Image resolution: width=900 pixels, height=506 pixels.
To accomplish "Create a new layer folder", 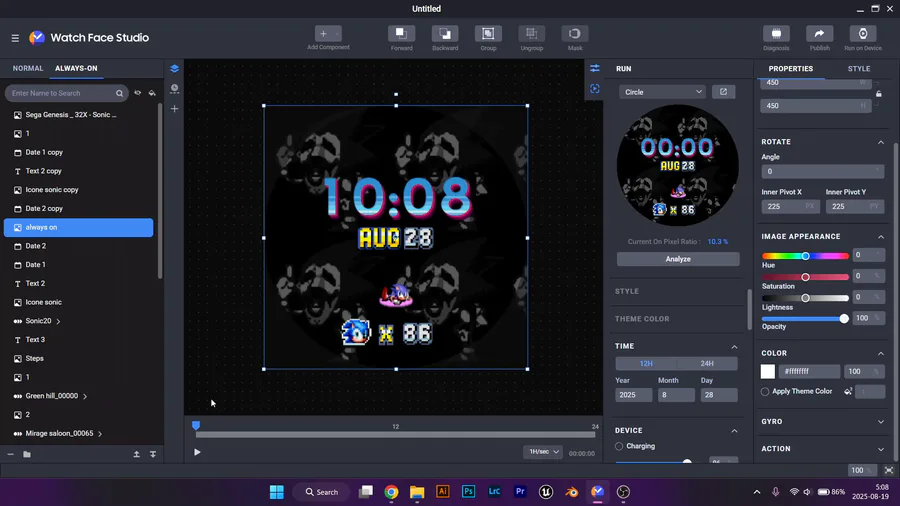I will (x=27, y=454).
